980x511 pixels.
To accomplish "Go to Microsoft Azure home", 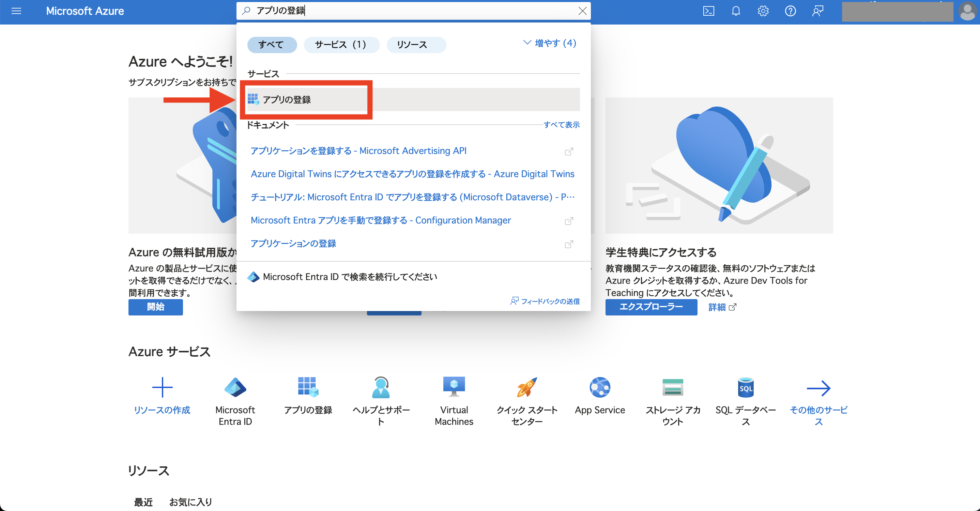I will (x=85, y=11).
